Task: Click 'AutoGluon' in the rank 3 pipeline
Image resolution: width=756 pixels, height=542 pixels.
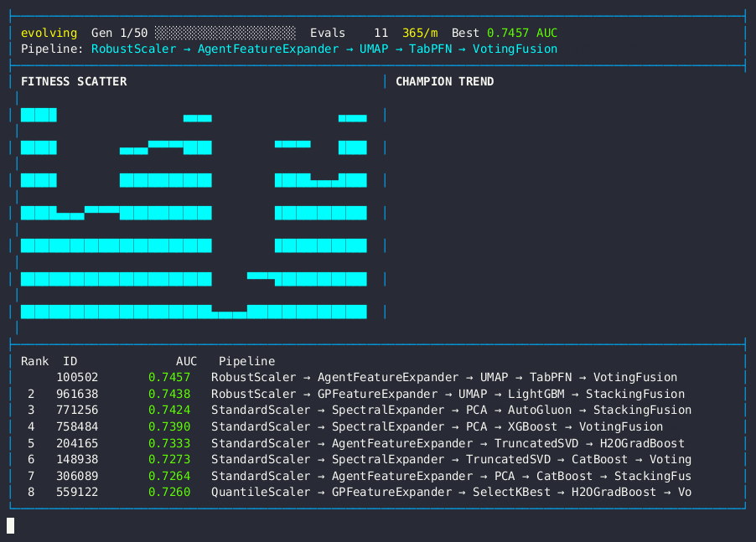Action: pos(540,410)
